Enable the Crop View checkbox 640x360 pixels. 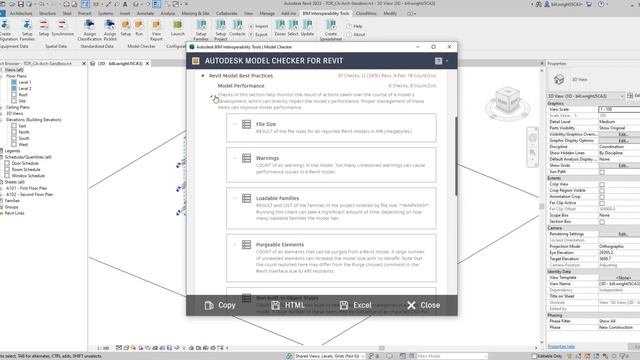pos(602,184)
